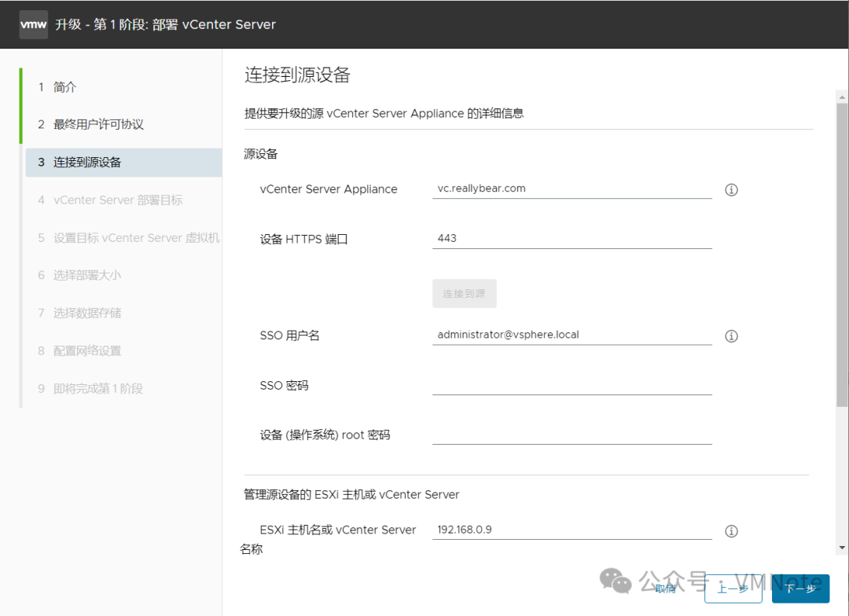The height and width of the screenshot is (616, 849).
Task: Open step 1 简介 in wizard sidebar
Action: point(123,87)
